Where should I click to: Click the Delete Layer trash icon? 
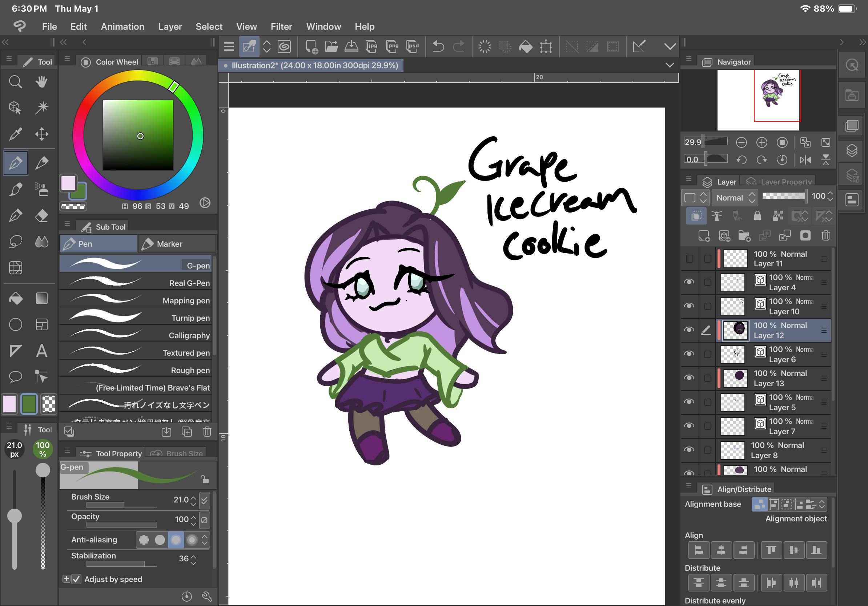pos(826,236)
